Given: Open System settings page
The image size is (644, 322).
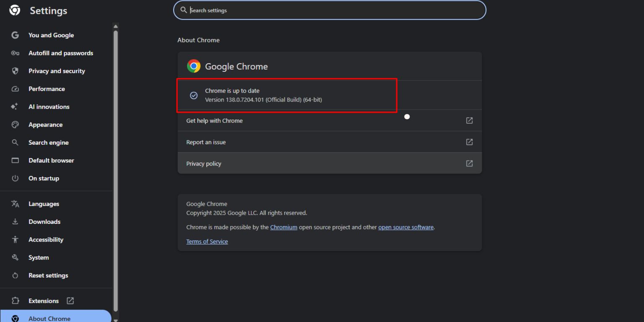Looking at the screenshot, I should tap(56, 257).
